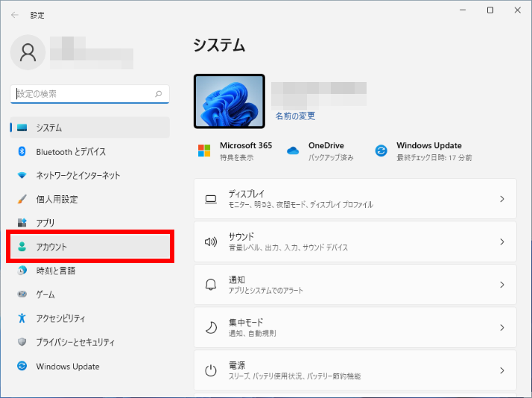Click the サウンド speaker icon
Viewport: 532px width, 398px height.
211,242
